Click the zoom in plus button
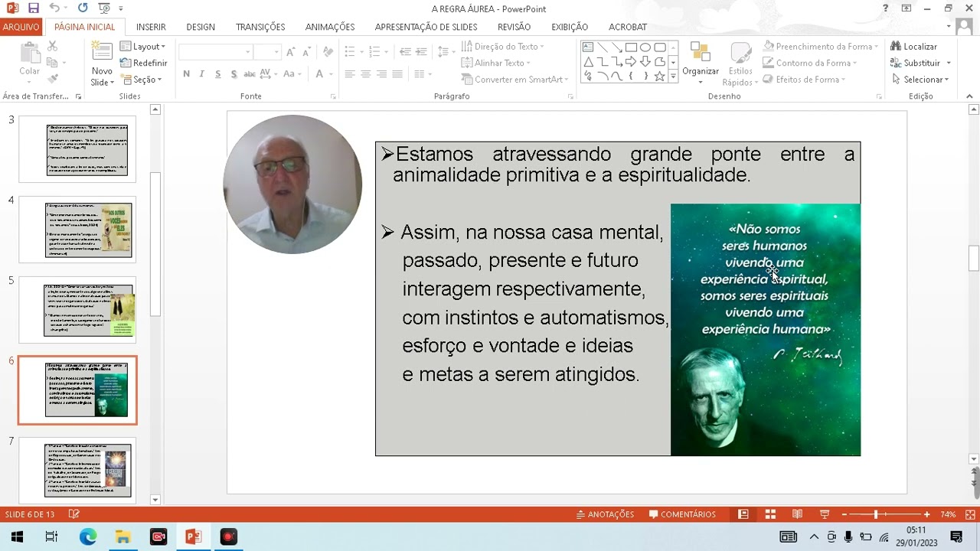The image size is (980, 551). [926, 514]
